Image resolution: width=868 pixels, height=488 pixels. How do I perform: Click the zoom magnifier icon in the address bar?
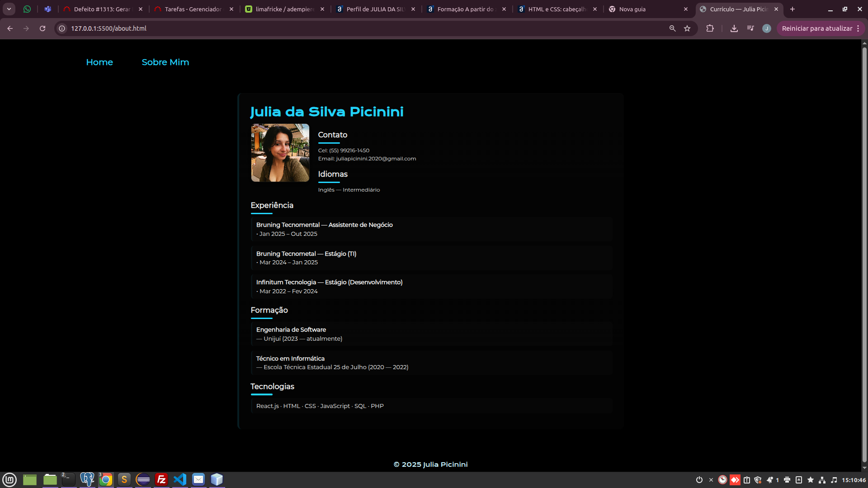pyautogui.click(x=672, y=28)
